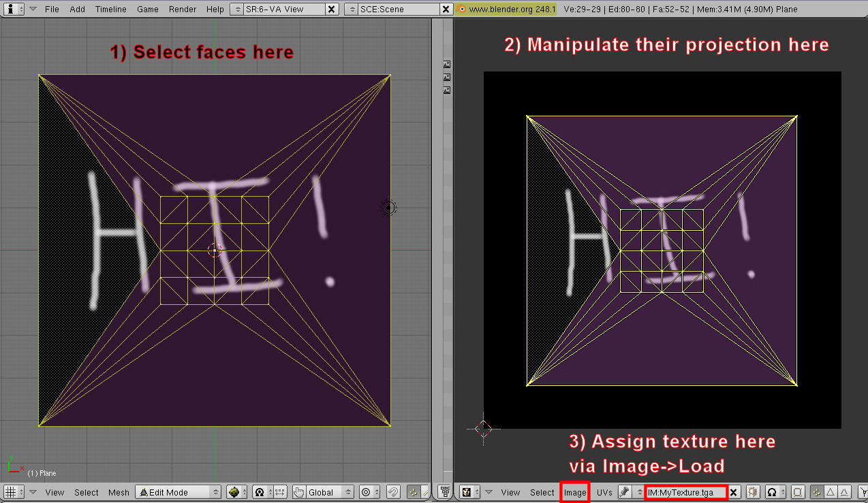Image resolution: width=868 pixels, height=503 pixels.
Task: Click the snap magnet icon in 3D header
Action: (x=393, y=492)
